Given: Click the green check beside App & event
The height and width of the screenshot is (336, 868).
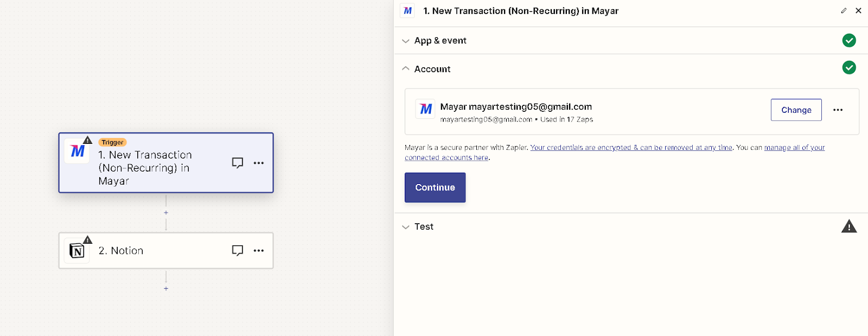Looking at the screenshot, I should click(849, 41).
